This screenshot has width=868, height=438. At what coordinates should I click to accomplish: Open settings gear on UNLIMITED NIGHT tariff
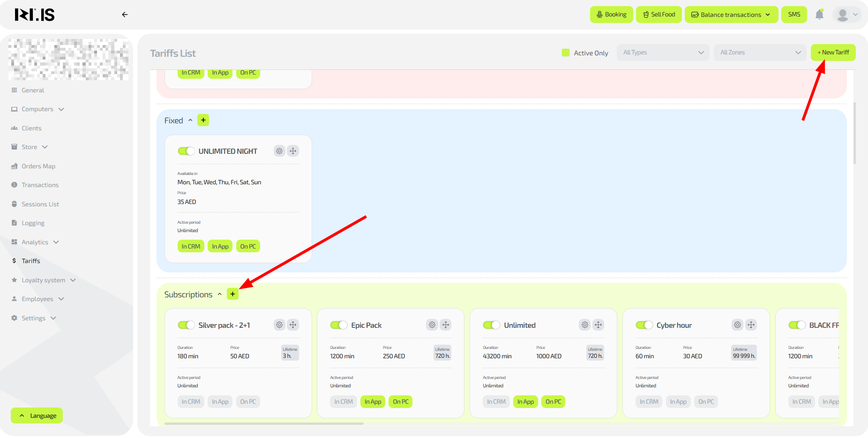[279, 151]
